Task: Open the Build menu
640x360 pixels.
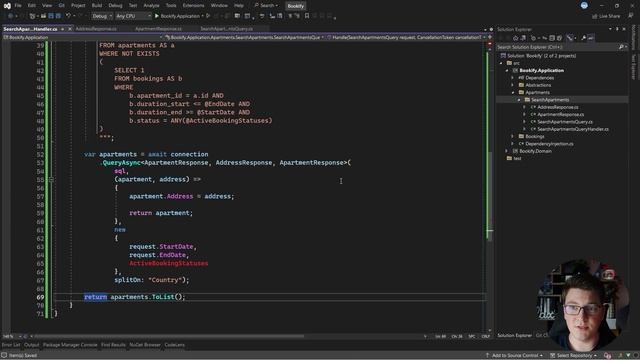Action: [x=97, y=6]
